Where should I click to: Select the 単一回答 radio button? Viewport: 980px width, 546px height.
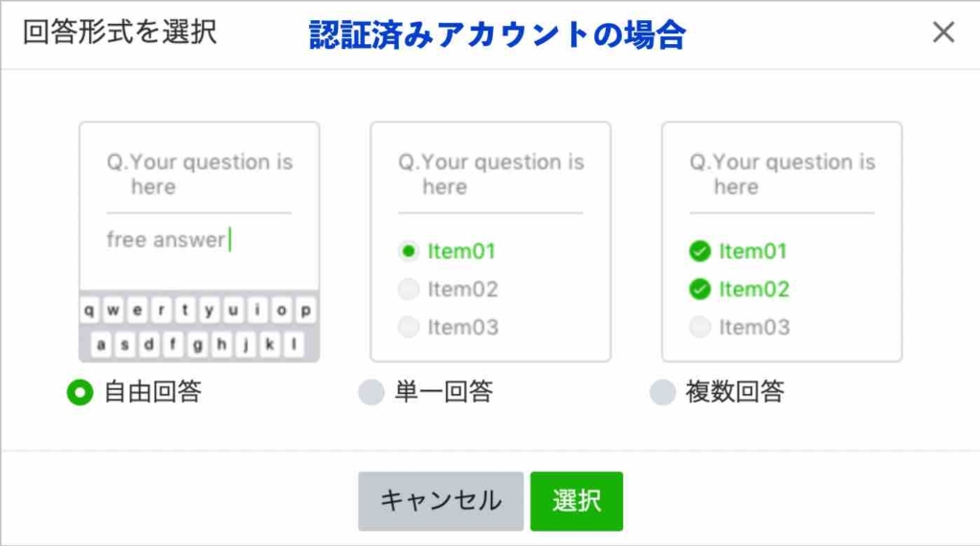pyautogui.click(x=370, y=392)
